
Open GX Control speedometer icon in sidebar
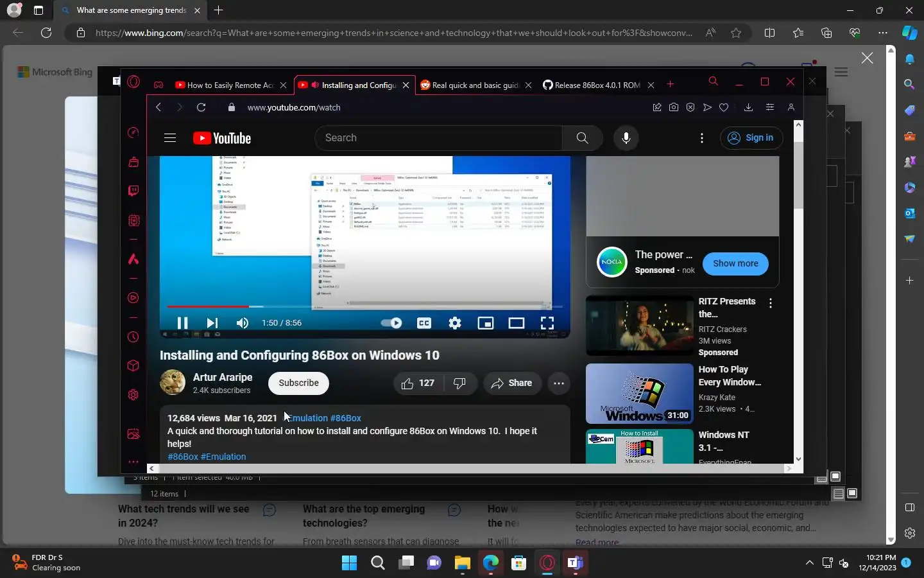pos(133,132)
